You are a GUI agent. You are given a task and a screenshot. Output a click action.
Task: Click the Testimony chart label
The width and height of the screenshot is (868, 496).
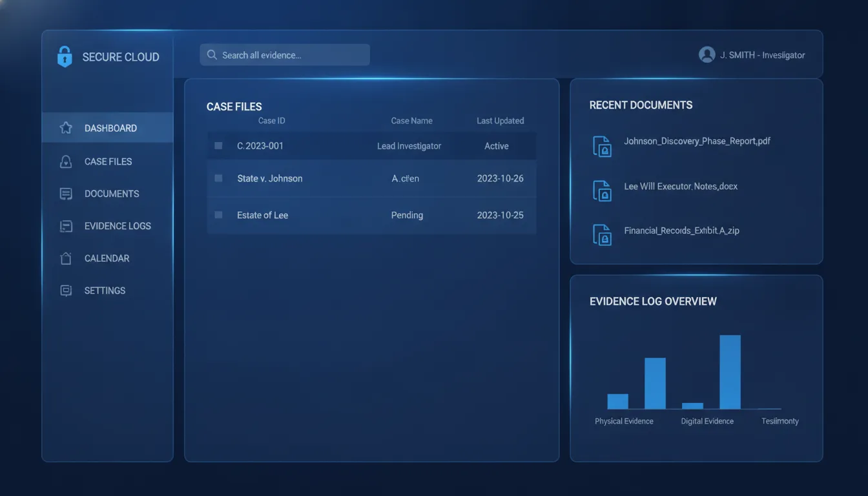coord(780,421)
